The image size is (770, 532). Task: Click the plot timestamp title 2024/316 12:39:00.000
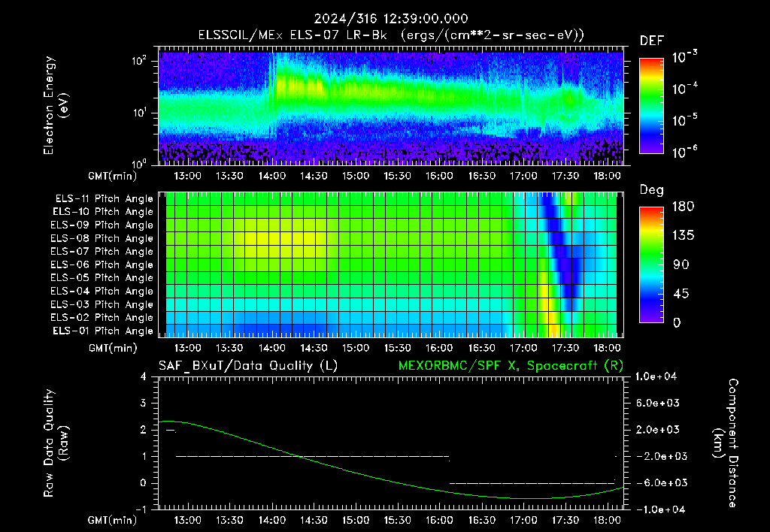[391, 19]
